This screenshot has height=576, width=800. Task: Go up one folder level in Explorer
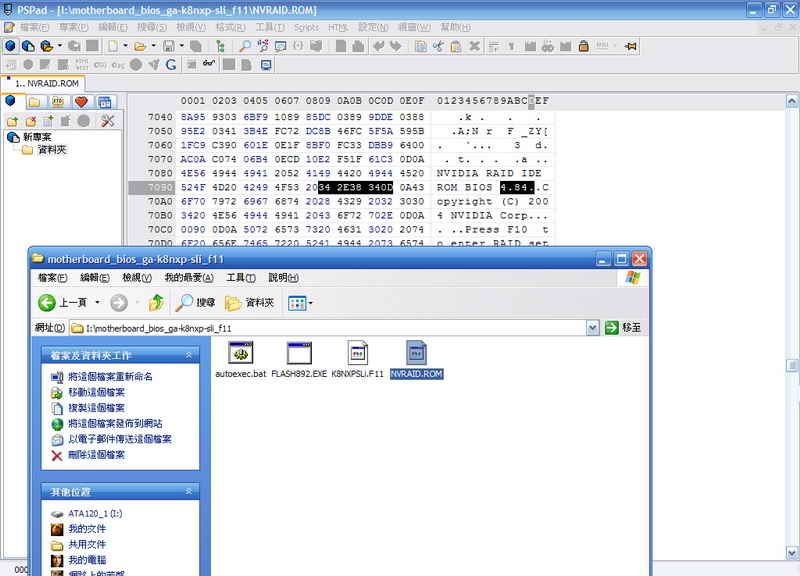(156, 303)
